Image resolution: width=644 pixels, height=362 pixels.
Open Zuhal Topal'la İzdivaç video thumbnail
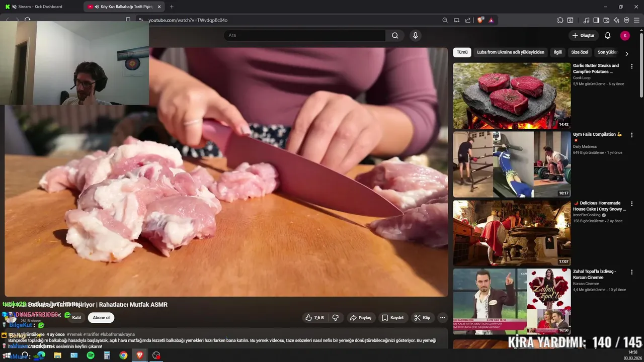(x=512, y=302)
